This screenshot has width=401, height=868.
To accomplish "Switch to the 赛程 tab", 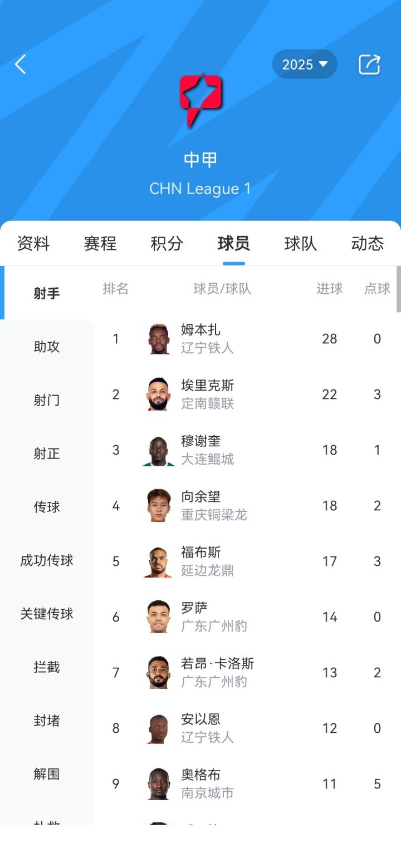I will 100,244.
